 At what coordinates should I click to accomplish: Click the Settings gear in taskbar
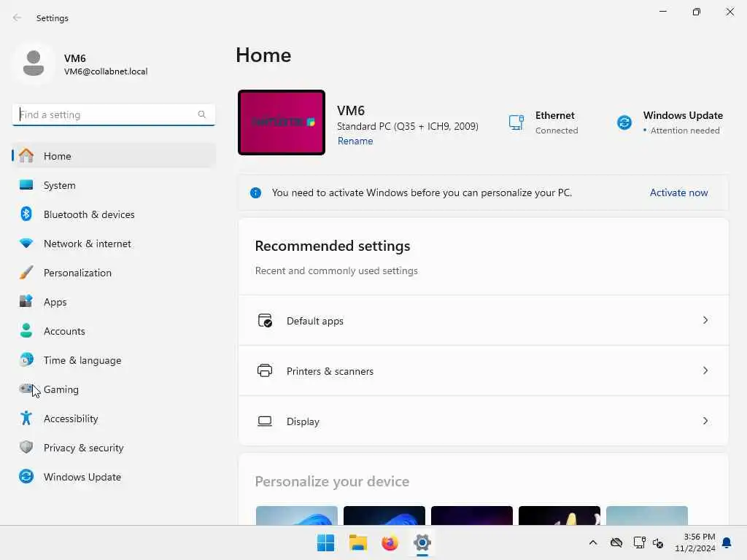pyautogui.click(x=422, y=542)
